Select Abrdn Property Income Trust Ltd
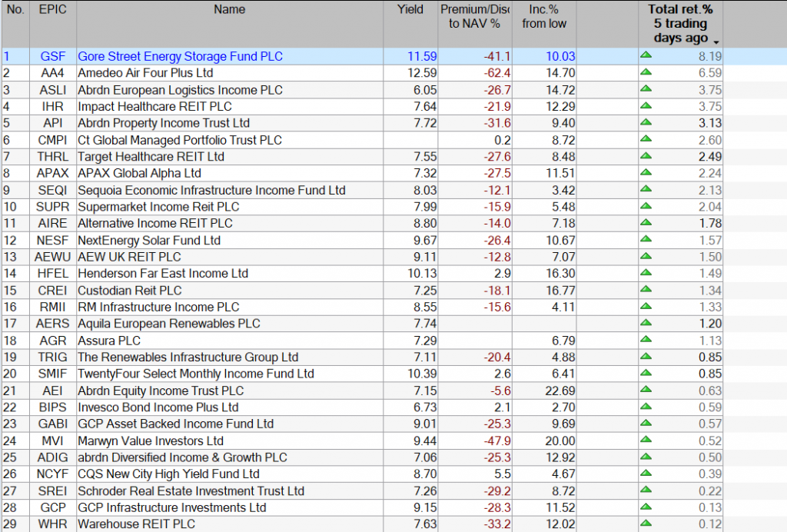 click(164, 123)
